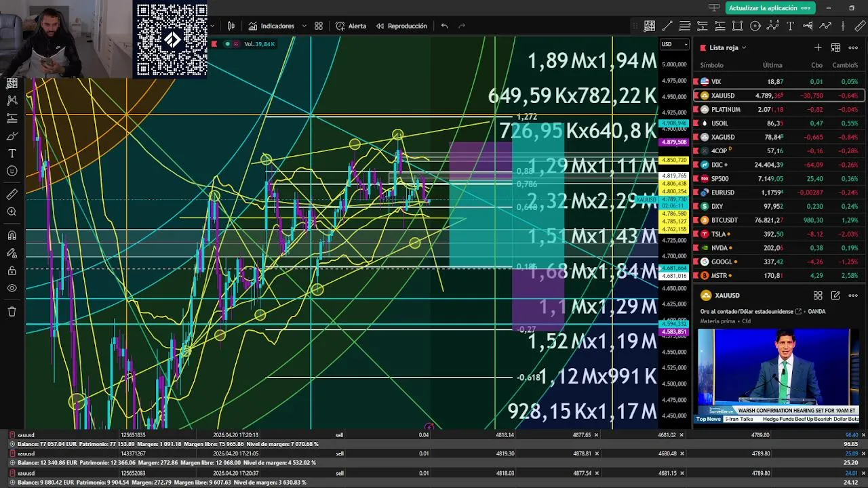Select MSTR in the watchlist
The height and width of the screenshot is (488, 868).
[x=779, y=276]
